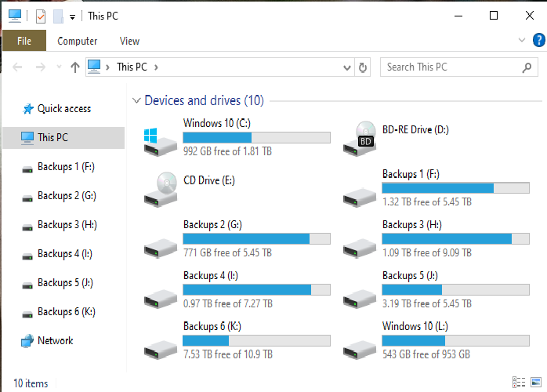Screen dimensions: 547x392
Task: Expand the ribbon with the chevron
Action: [522, 40]
